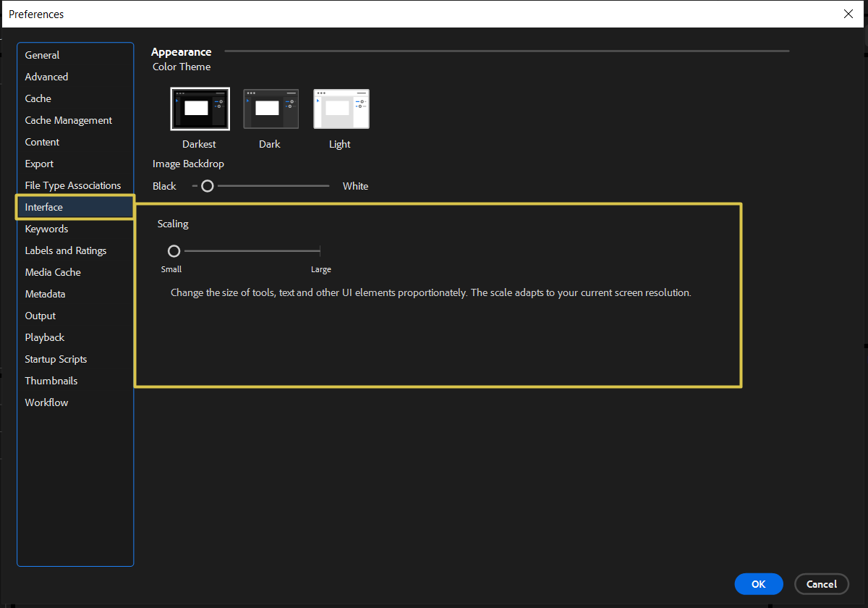The width and height of the screenshot is (868, 608).
Task: Select the Interface preferences section
Action: pyautogui.click(x=44, y=207)
